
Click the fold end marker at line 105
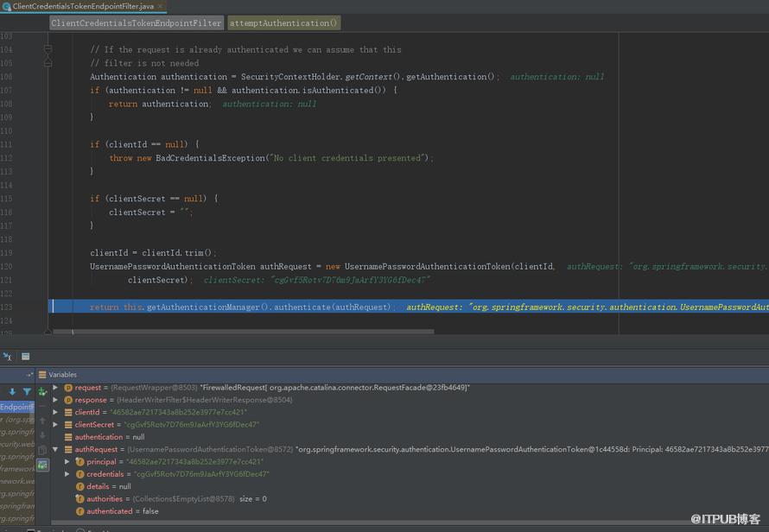[x=48, y=63]
